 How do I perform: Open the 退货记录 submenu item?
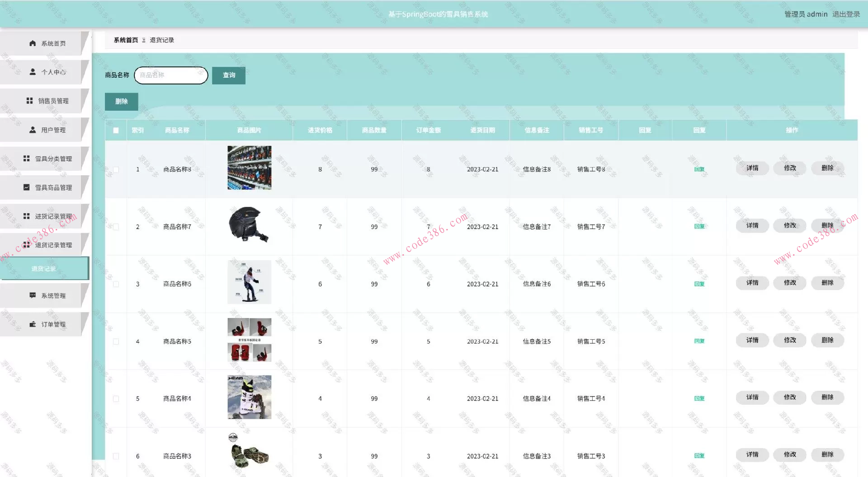click(x=44, y=269)
